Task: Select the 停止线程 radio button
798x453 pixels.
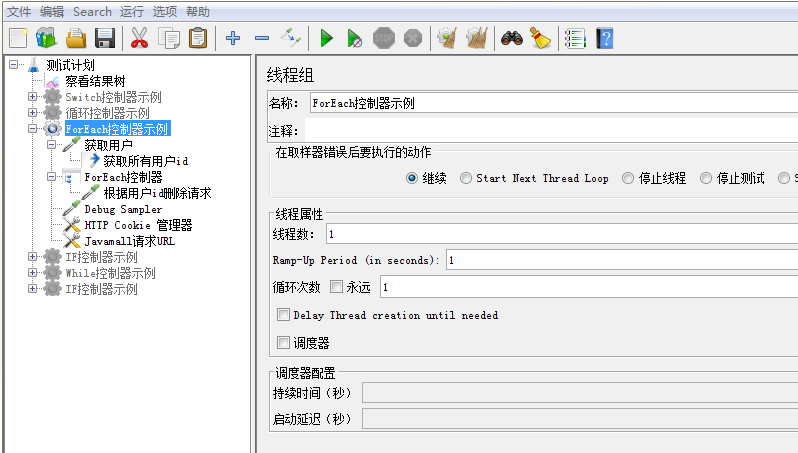Action: 628,178
